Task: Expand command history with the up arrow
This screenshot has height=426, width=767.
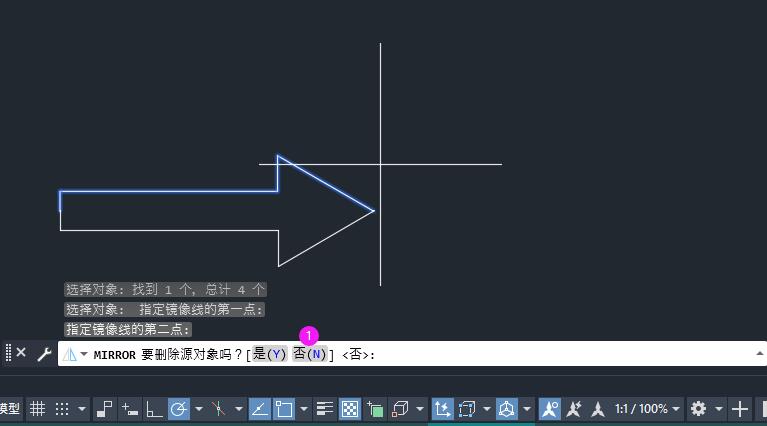Action: click(x=759, y=354)
